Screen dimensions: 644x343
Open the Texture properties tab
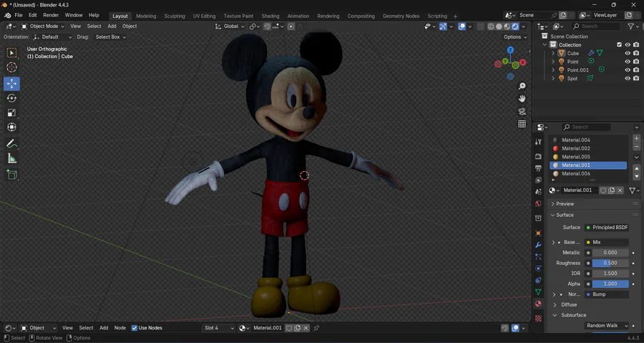click(x=538, y=319)
